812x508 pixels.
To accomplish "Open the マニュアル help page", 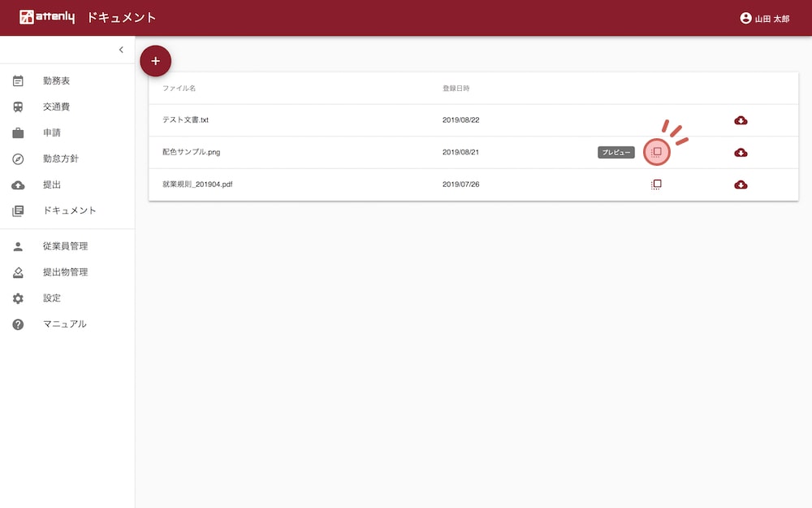I will click(x=64, y=324).
